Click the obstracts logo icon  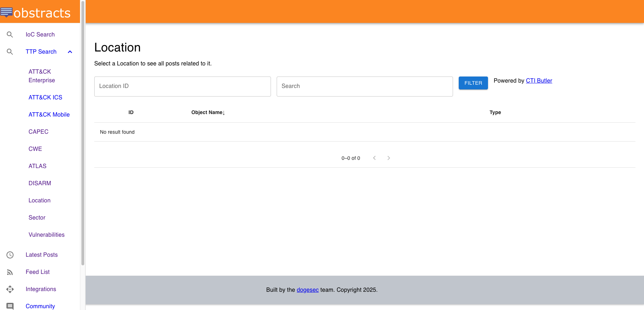(x=6, y=12)
